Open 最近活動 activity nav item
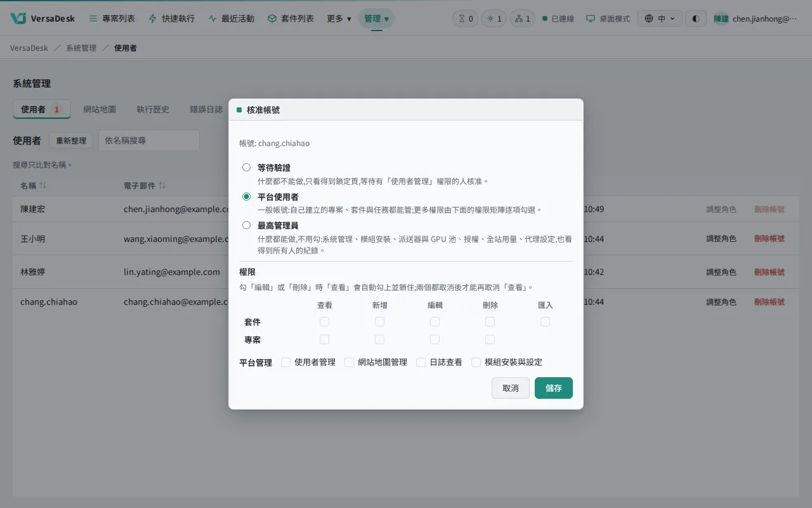This screenshot has height=508, width=812. pyautogui.click(x=231, y=18)
